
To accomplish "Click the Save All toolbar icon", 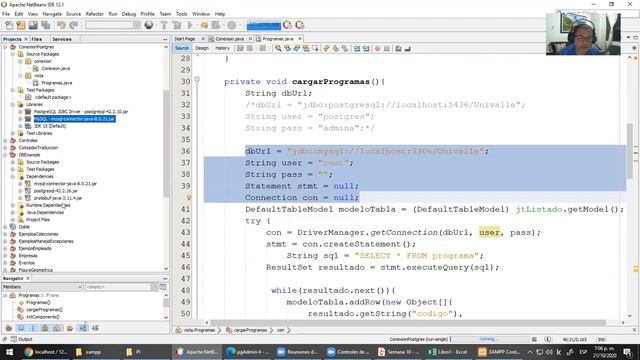I will [x=45, y=25].
